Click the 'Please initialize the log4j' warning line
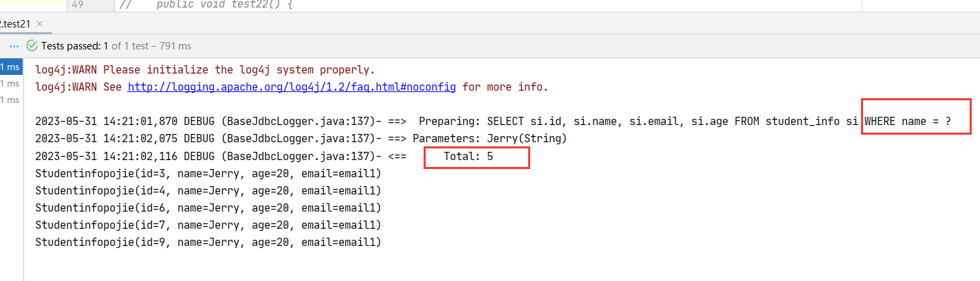The image size is (980, 281). 205,69
